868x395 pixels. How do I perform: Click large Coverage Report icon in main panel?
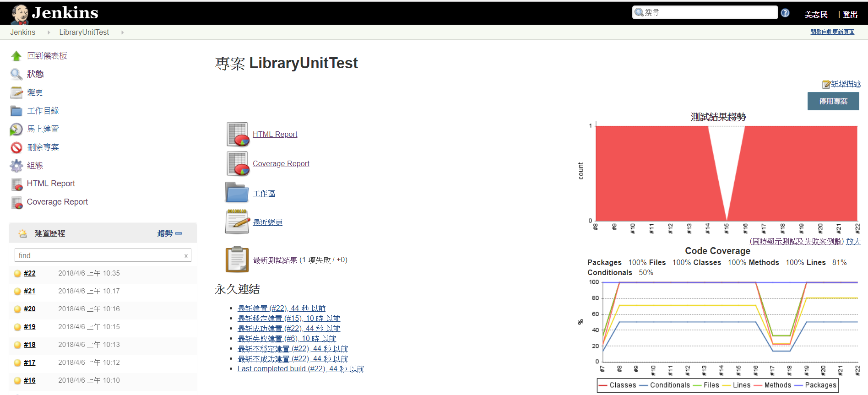[x=238, y=163]
